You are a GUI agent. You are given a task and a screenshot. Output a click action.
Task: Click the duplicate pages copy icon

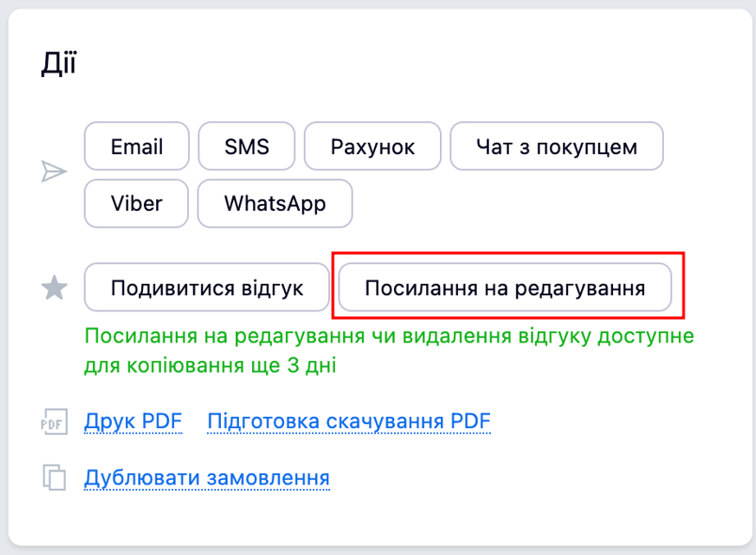(54, 477)
